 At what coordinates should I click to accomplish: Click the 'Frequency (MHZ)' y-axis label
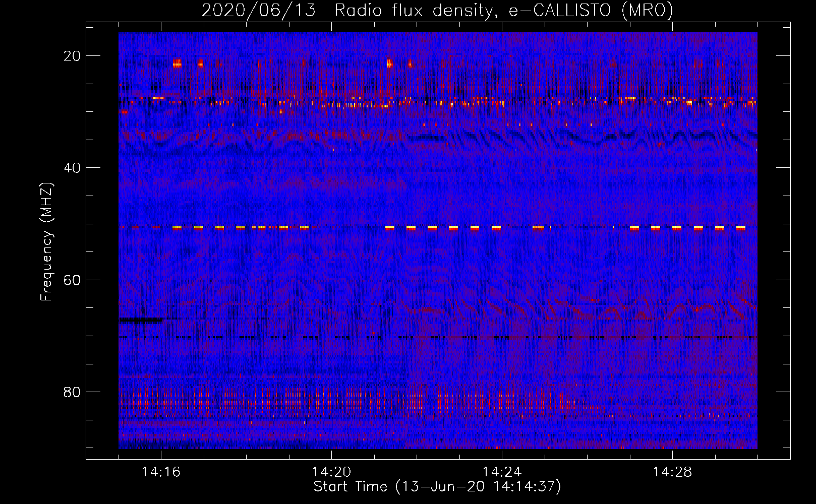click(x=46, y=242)
